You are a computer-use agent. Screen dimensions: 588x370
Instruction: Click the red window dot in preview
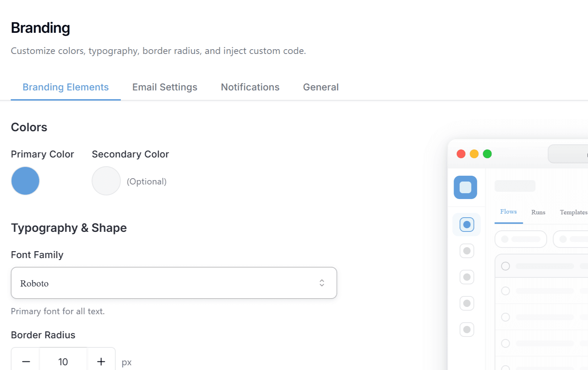pos(461,154)
